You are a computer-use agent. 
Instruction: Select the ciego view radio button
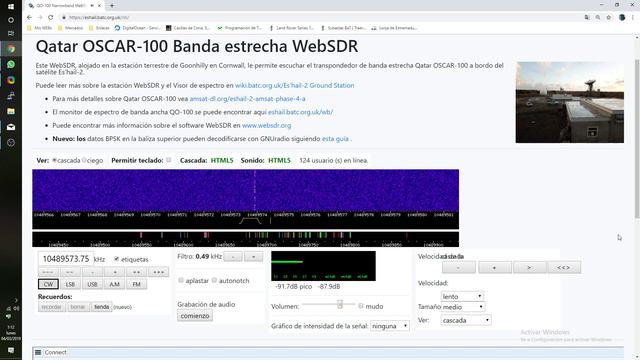click(x=84, y=160)
